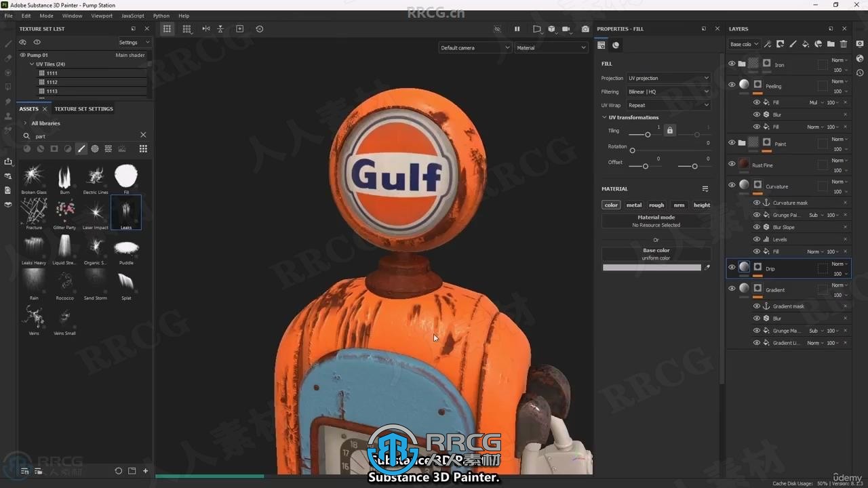Click the base color uniform color swatch
868x488 pixels.
click(x=652, y=268)
